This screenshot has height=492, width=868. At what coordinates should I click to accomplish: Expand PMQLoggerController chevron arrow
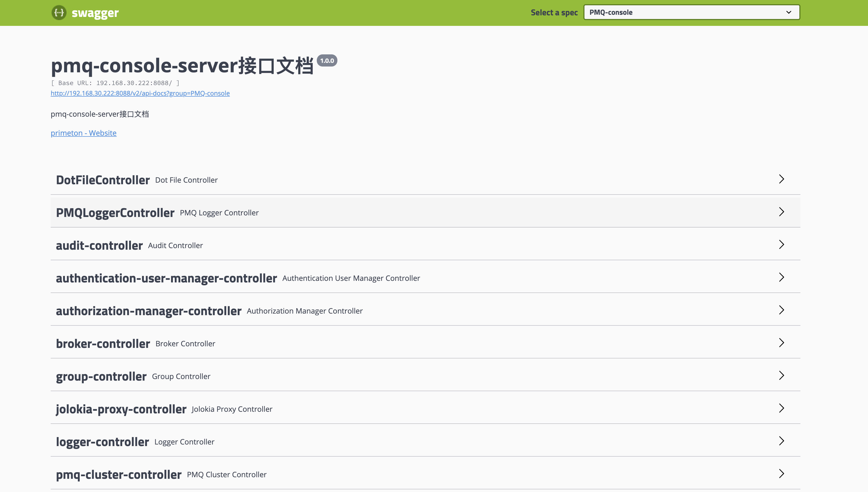781,212
